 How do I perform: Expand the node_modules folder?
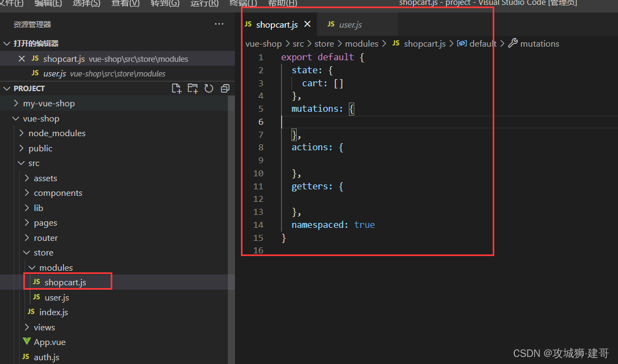click(x=21, y=133)
